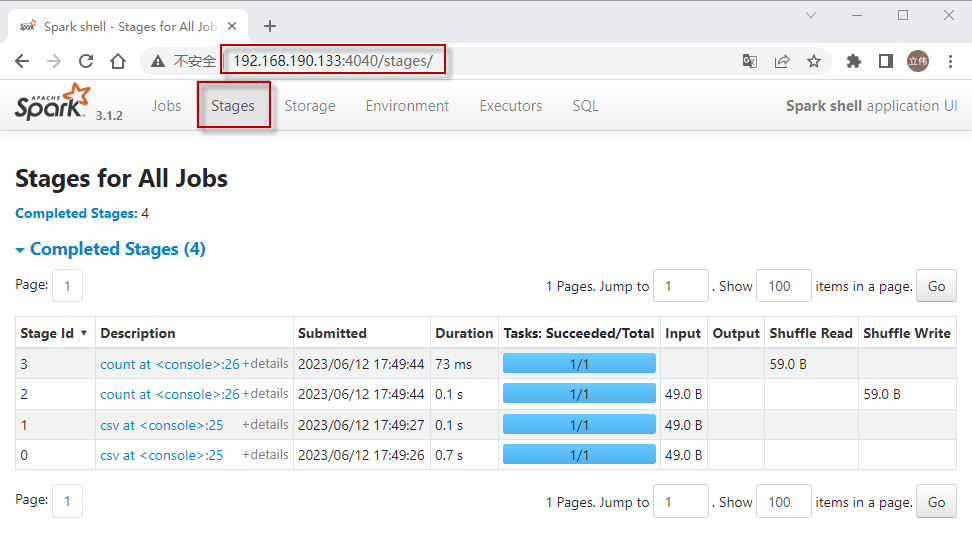Open the Storage tab
Screen dimensions: 972x543
310,106
